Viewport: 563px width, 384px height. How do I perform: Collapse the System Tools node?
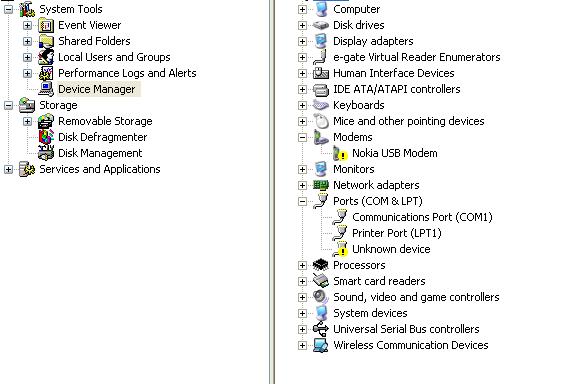click(8, 9)
